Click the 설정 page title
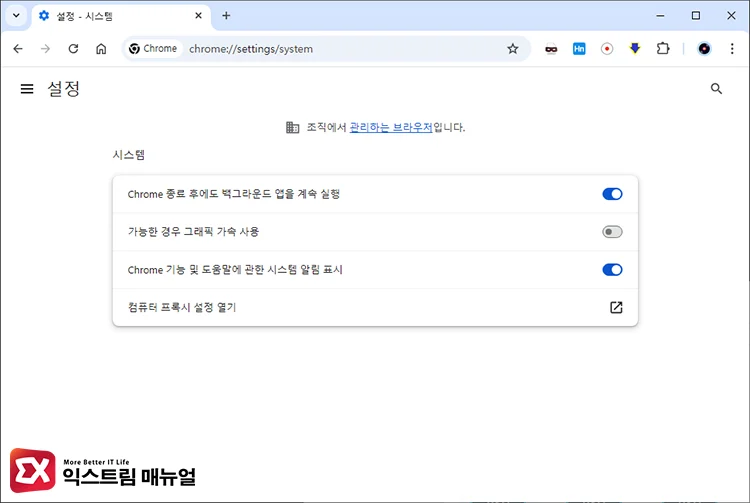Screen dimensions: 750x503 click(63, 89)
